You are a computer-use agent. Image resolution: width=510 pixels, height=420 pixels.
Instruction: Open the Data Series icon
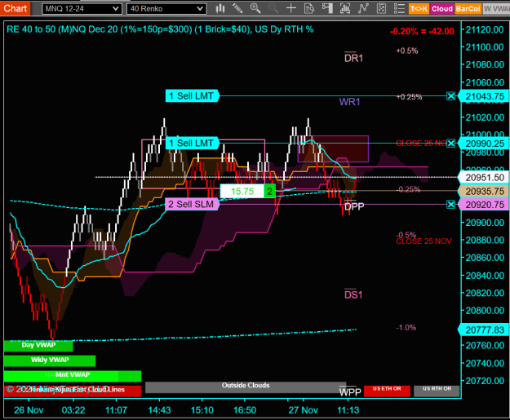[x=345, y=8]
